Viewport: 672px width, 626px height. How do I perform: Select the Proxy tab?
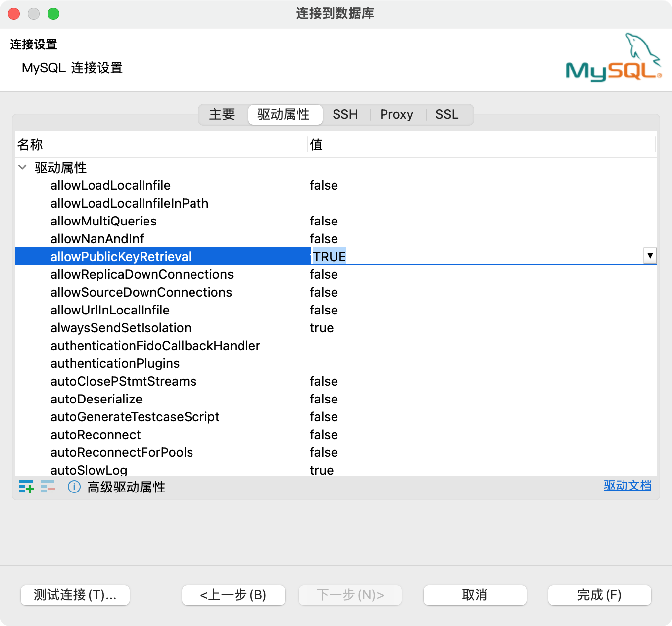click(396, 114)
